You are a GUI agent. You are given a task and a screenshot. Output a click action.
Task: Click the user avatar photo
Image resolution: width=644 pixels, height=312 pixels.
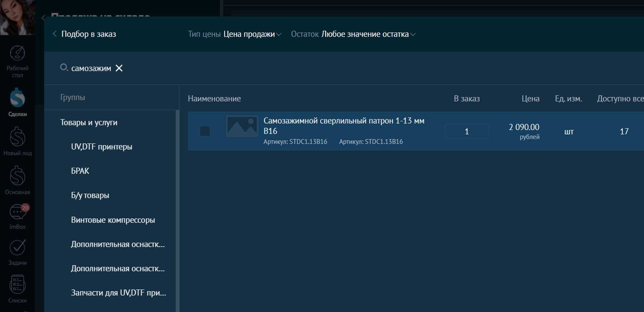point(17,17)
